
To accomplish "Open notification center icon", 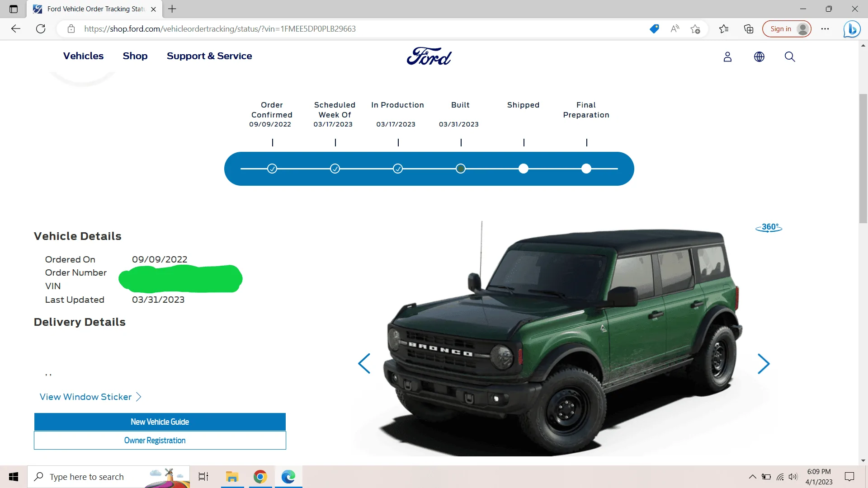I will (849, 477).
